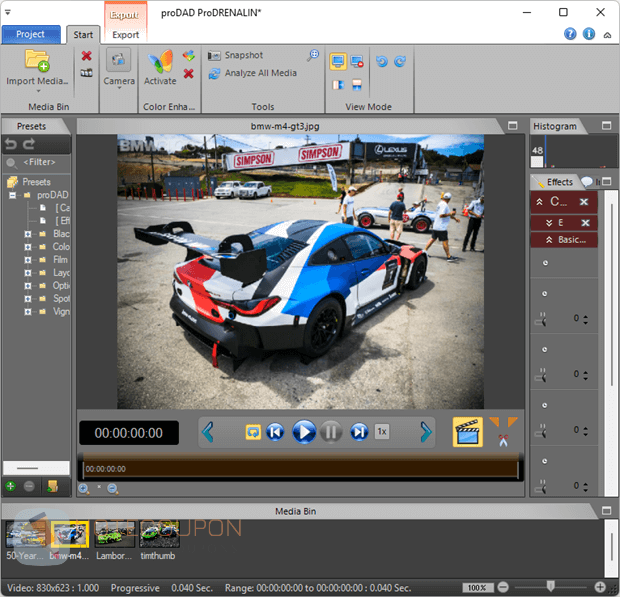This screenshot has width=620, height=597.
Task: Select the [Ca... preset item
Action: (x=55, y=208)
